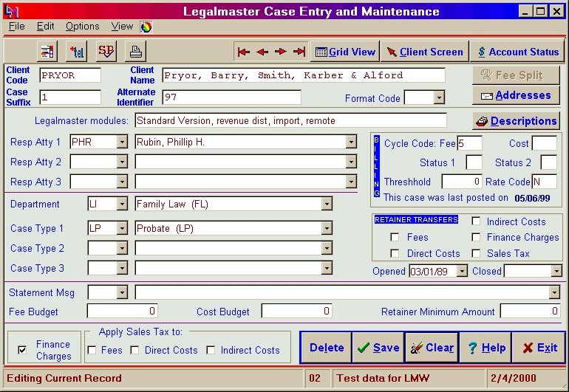This screenshot has height=392, width=569.
Task: Enable Apply Sales Tax to Fees
Action: (92, 350)
